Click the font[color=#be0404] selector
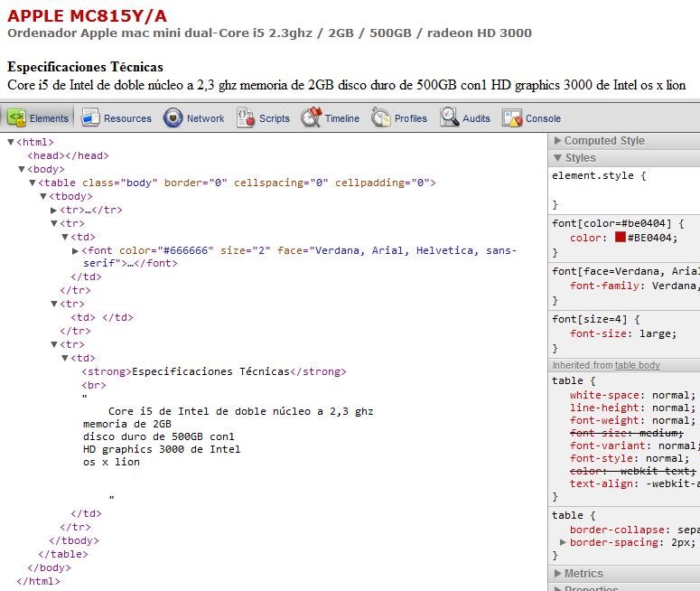Image resolution: width=700 pixels, height=591 pixels. (611, 223)
